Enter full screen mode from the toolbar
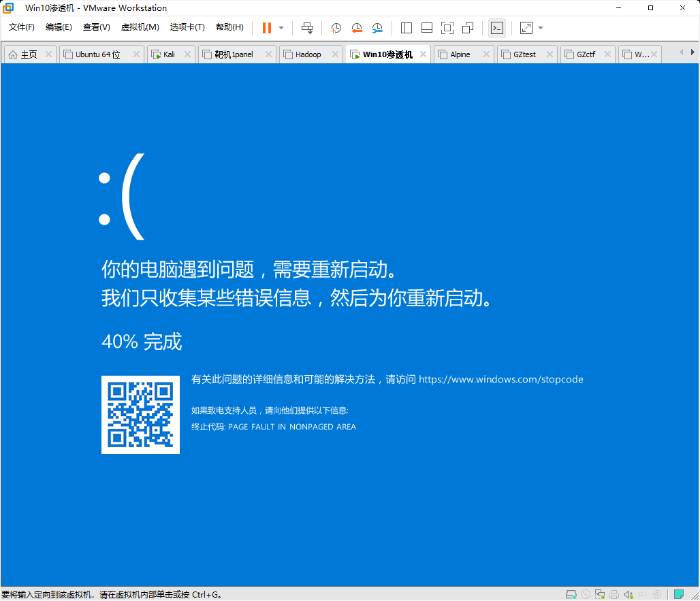 (447, 28)
